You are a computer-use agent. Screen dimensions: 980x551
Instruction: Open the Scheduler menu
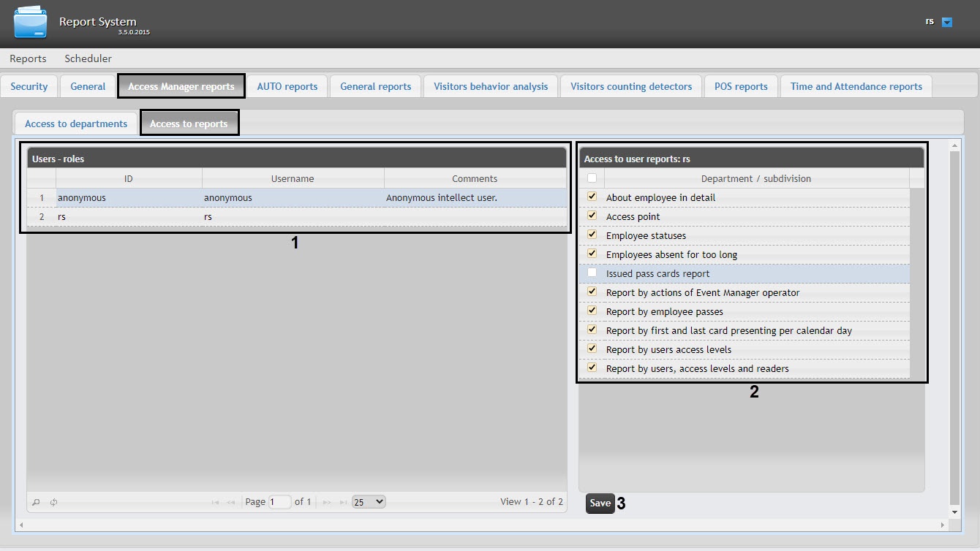(88, 58)
